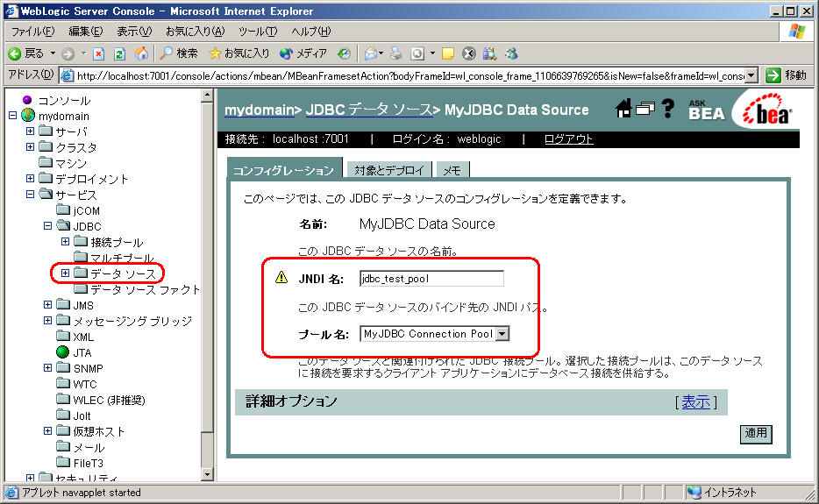819x504 pixels.
Task: Click the console home icon in header
Action: coord(624,109)
